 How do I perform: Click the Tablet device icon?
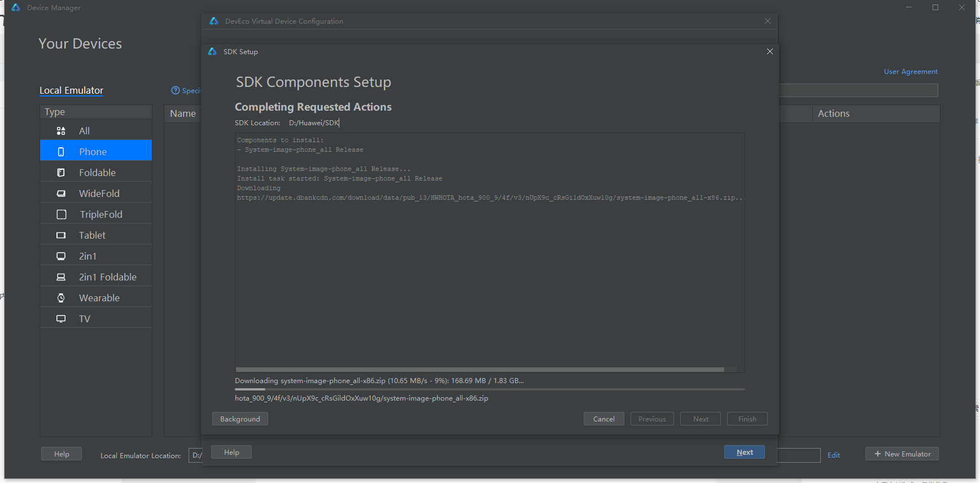[x=61, y=235]
